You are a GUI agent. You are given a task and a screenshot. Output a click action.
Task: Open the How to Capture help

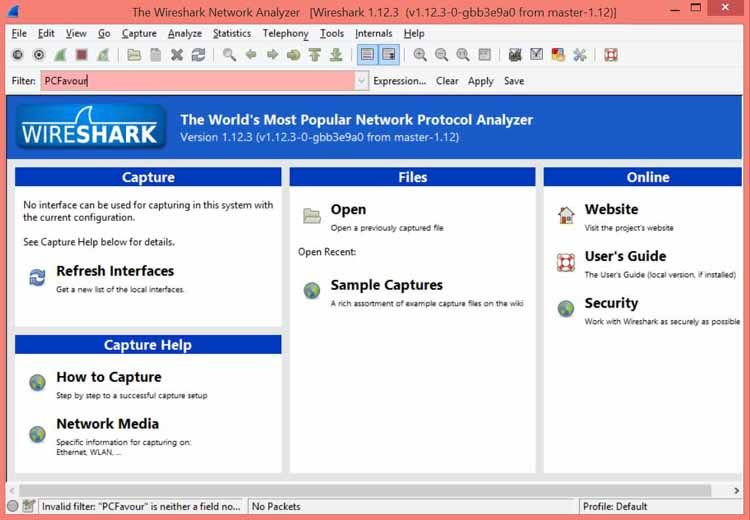pos(109,377)
